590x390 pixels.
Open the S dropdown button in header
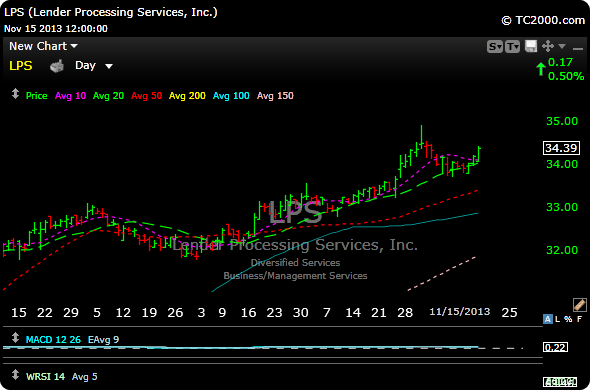point(494,47)
